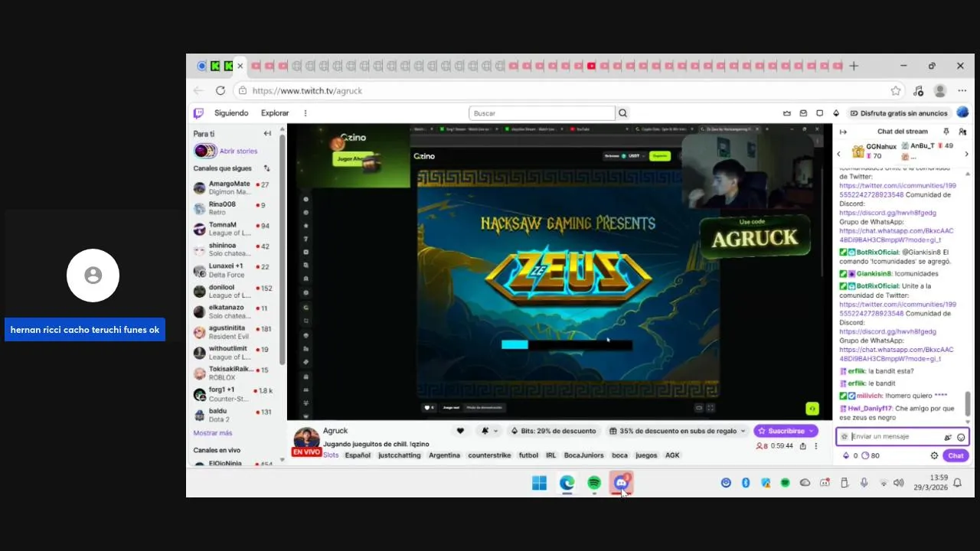
Task: Open the Twitch loot crown icon
Action: click(787, 113)
